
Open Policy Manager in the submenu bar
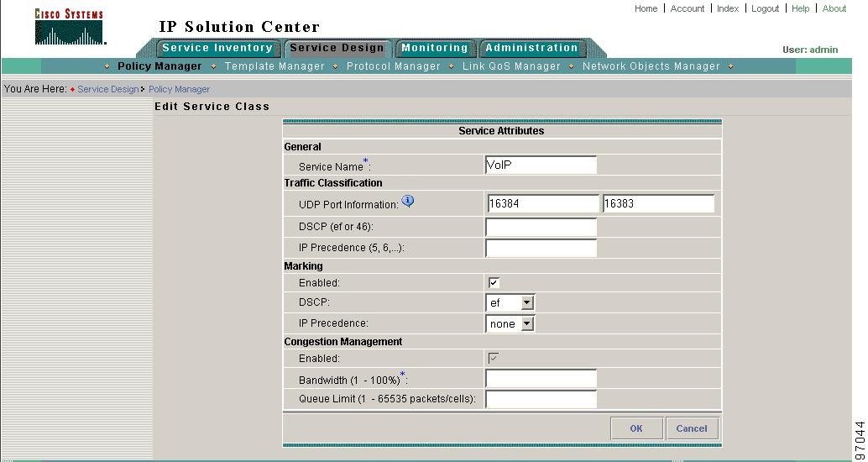pyautogui.click(x=159, y=66)
